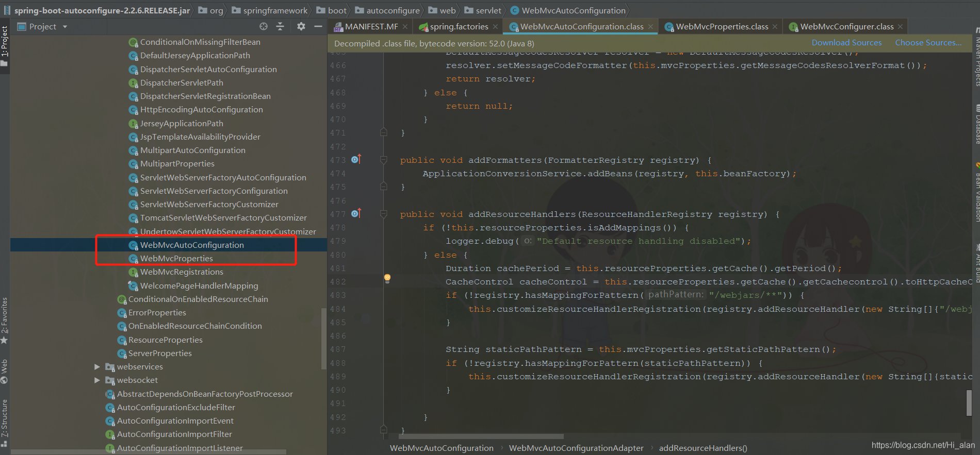Click the yellow intention lightbulb at line 482
The image size is (980, 455).
[387, 278]
